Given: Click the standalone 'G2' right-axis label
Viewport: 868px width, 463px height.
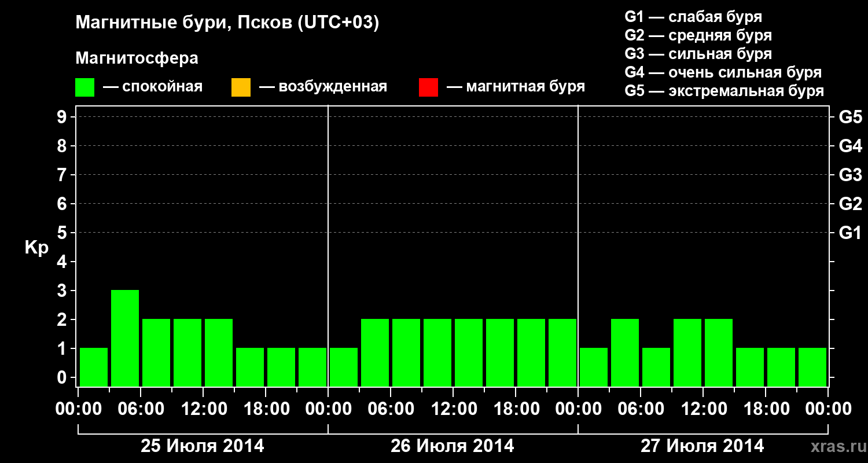Looking at the screenshot, I should (x=850, y=204).
